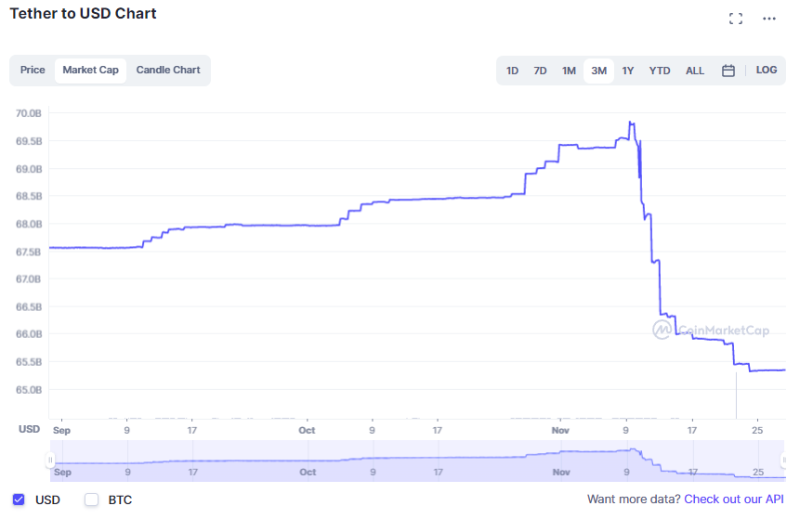Select the 1D time range
The width and height of the screenshot is (800, 532).
(512, 71)
